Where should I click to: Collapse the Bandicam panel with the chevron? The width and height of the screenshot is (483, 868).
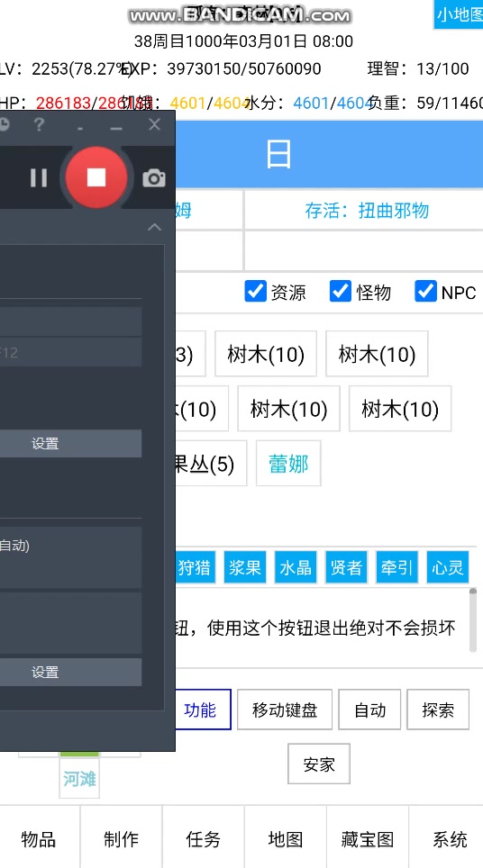click(x=154, y=228)
